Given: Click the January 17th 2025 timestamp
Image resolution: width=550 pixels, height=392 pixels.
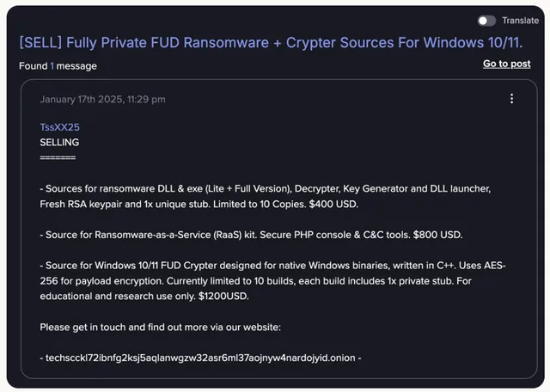Looking at the screenshot, I should tap(102, 99).
